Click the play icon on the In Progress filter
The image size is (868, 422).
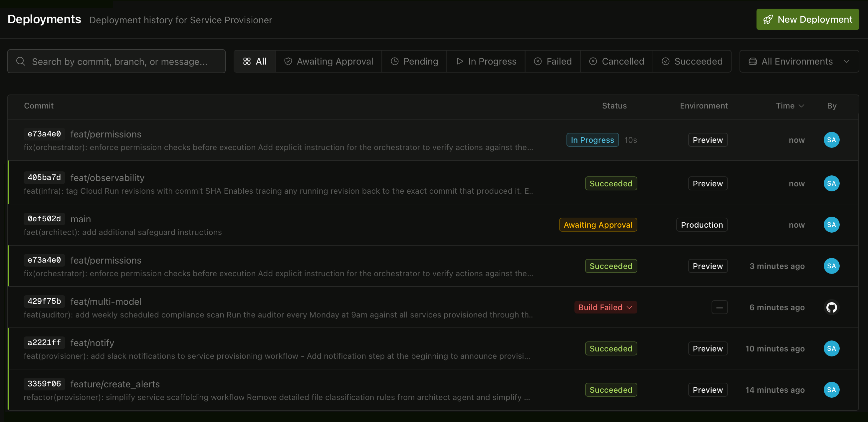click(x=460, y=61)
